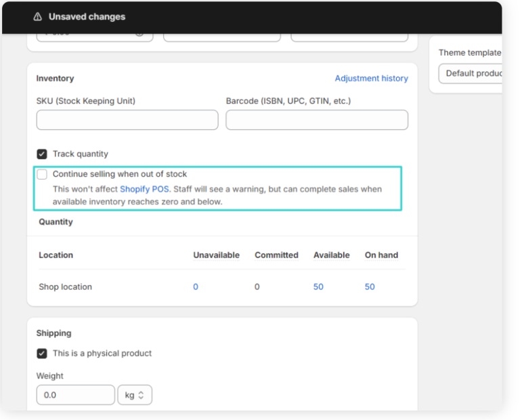
Task: Click the Committed column header
Action: 276,255
